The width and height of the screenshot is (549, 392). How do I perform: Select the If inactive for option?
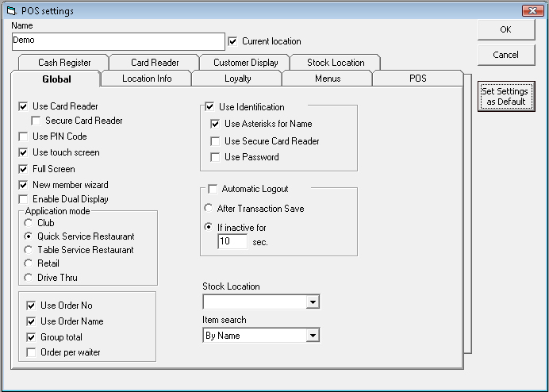click(209, 227)
